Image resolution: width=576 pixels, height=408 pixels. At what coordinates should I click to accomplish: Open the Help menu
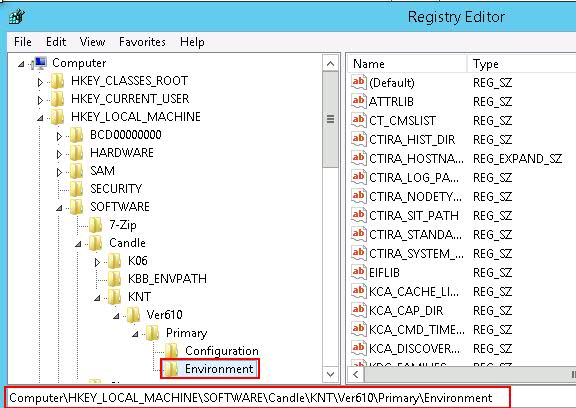coord(192,42)
